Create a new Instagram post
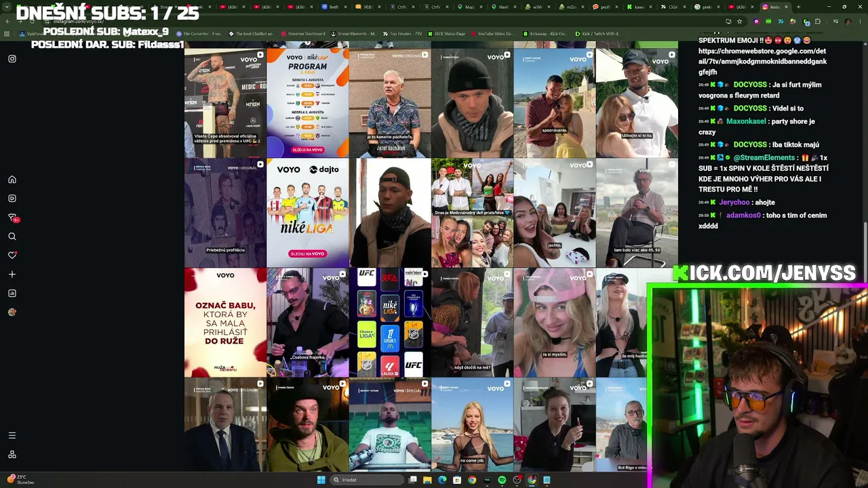 pos(12,274)
